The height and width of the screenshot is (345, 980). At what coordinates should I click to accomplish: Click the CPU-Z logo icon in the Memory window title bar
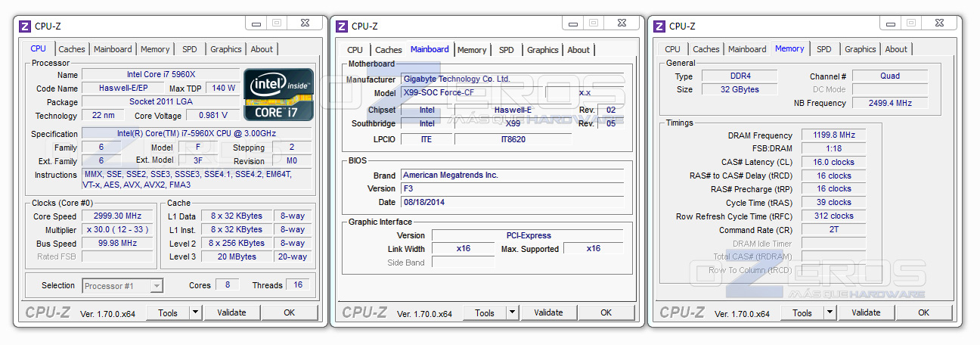pos(660,26)
